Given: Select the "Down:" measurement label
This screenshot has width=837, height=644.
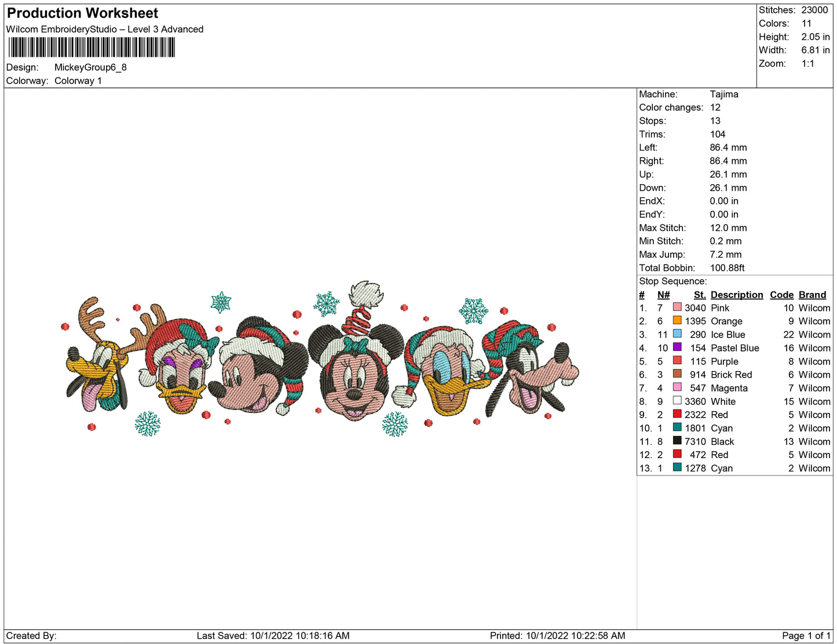Looking at the screenshot, I should tap(653, 188).
